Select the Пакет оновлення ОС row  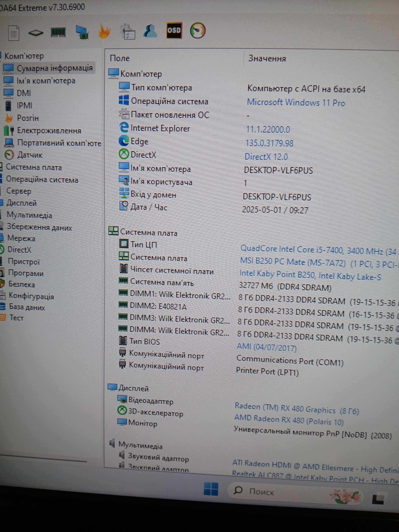184,115
